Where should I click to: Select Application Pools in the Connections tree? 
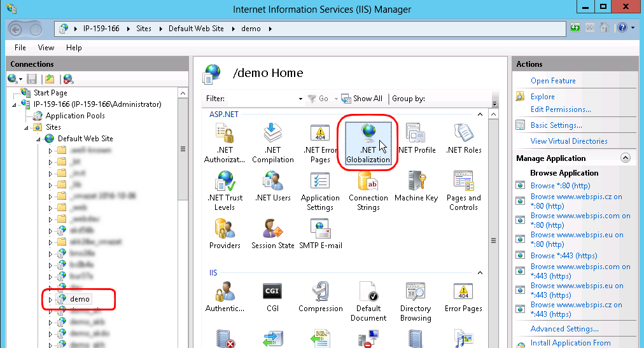tap(74, 116)
